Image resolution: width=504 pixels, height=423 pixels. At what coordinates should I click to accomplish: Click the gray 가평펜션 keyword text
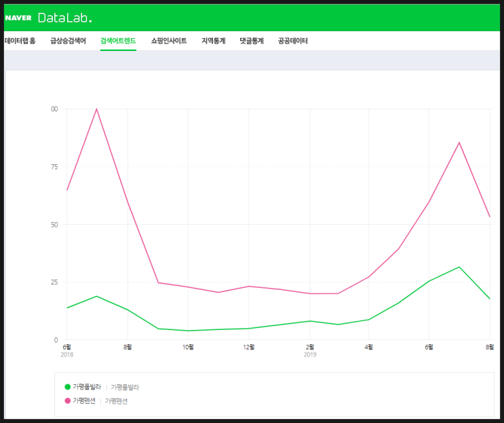(x=116, y=401)
